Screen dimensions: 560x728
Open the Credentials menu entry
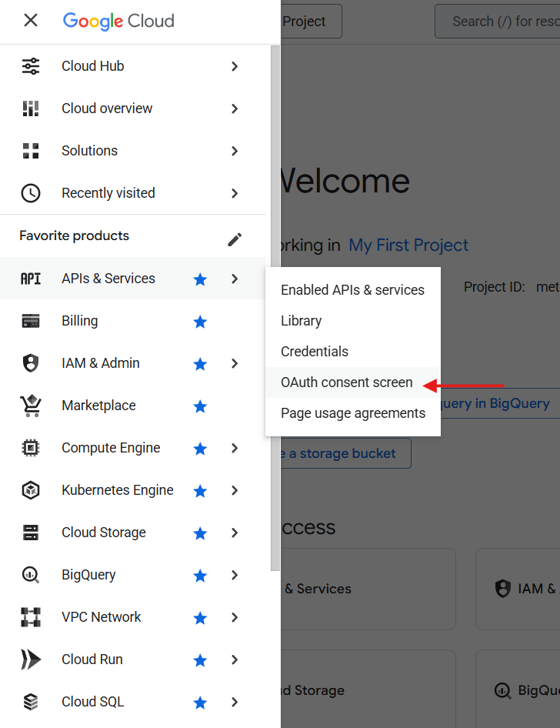pyautogui.click(x=315, y=351)
